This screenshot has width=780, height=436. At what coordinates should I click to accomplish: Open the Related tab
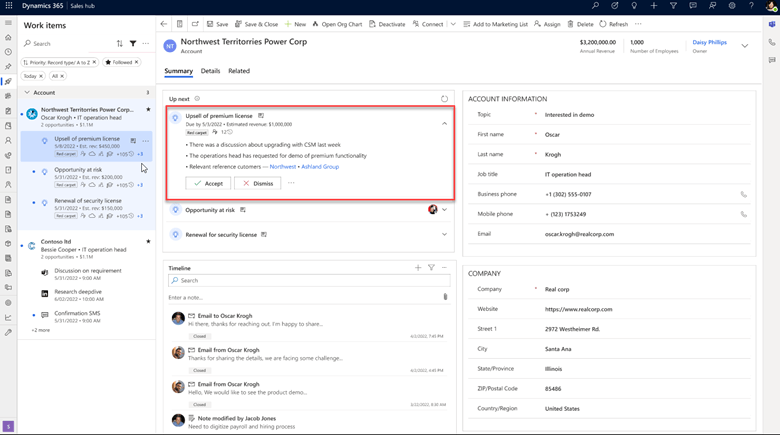[239, 71]
